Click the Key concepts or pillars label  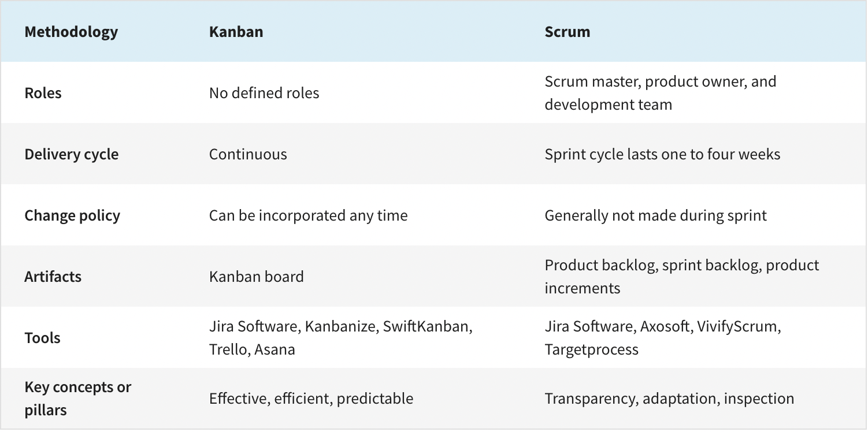coord(77,399)
